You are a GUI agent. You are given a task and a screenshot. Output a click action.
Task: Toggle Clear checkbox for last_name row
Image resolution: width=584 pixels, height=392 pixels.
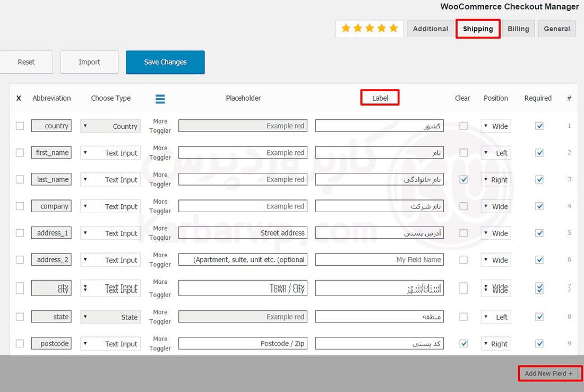coord(463,179)
